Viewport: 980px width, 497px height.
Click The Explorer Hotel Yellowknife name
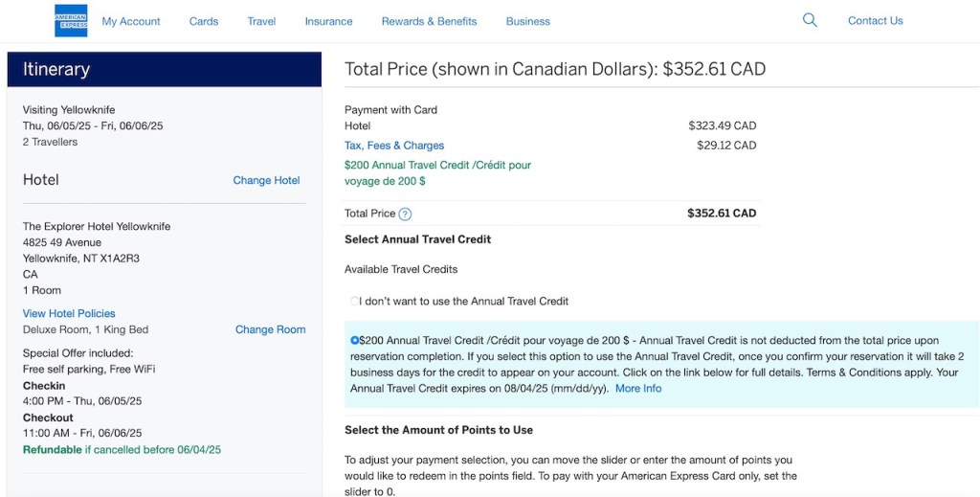[x=97, y=226]
